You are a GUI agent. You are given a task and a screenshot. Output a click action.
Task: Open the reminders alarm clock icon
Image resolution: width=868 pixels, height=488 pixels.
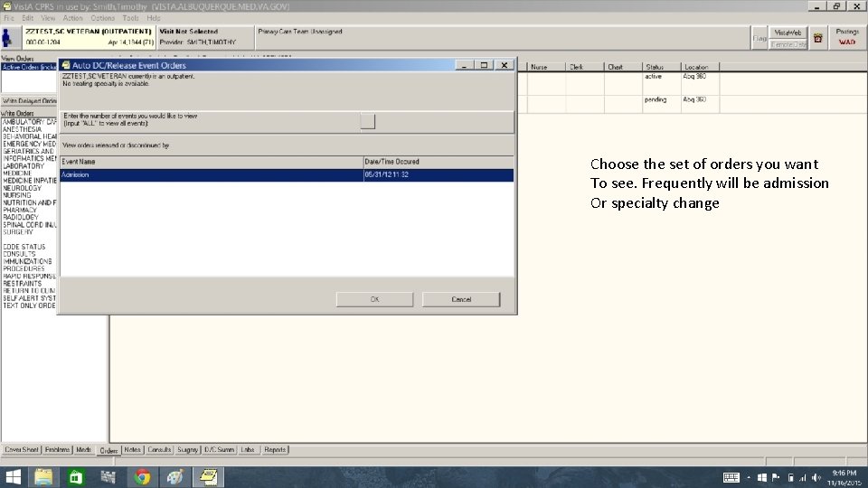[x=817, y=38]
